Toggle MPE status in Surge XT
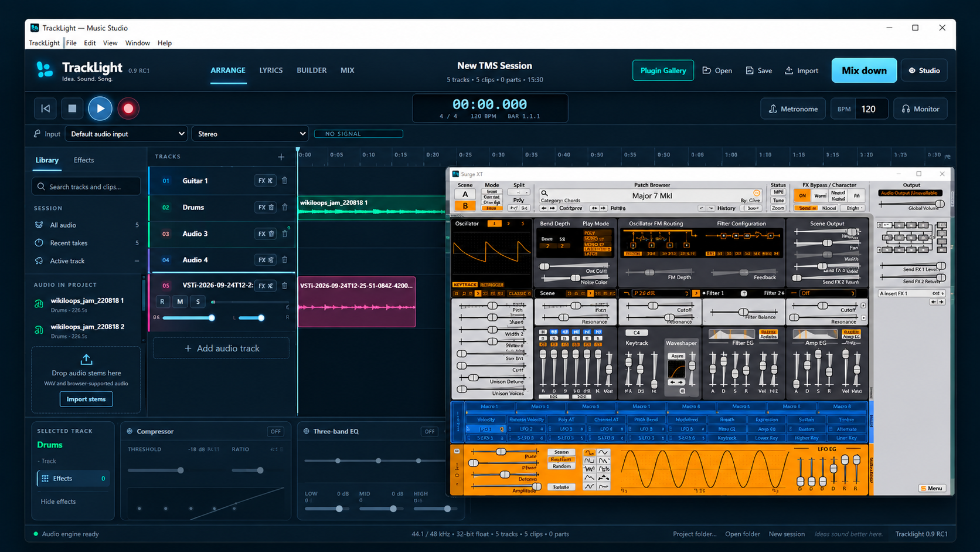Screen dimensions: 980x552 (778, 192)
